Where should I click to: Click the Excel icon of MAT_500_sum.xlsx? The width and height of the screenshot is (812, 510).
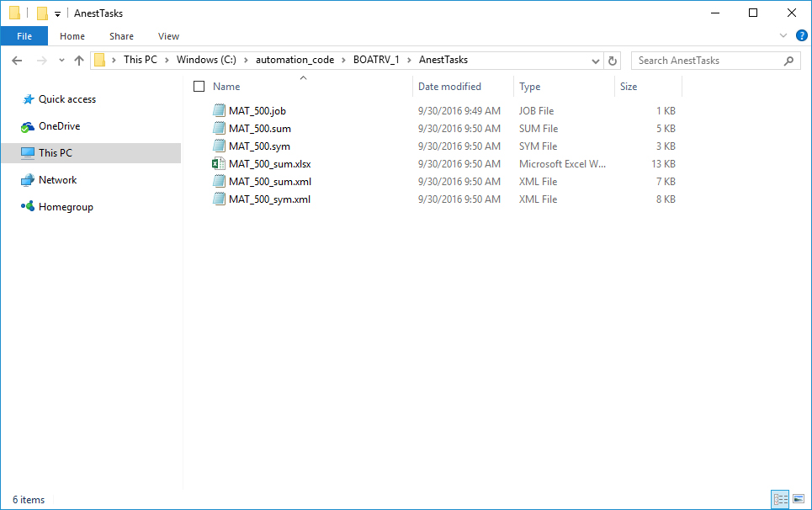220,164
